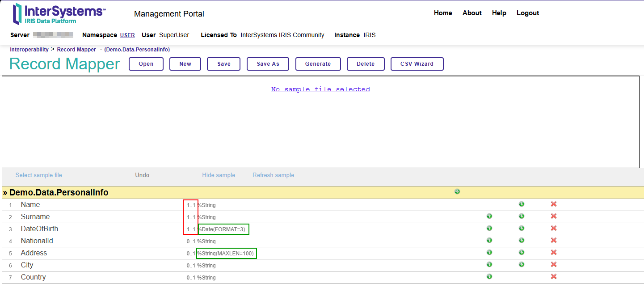The image size is (644, 288).
Task: Go to the Home menu item
Action: pyautogui.click(x=442, y=13)
